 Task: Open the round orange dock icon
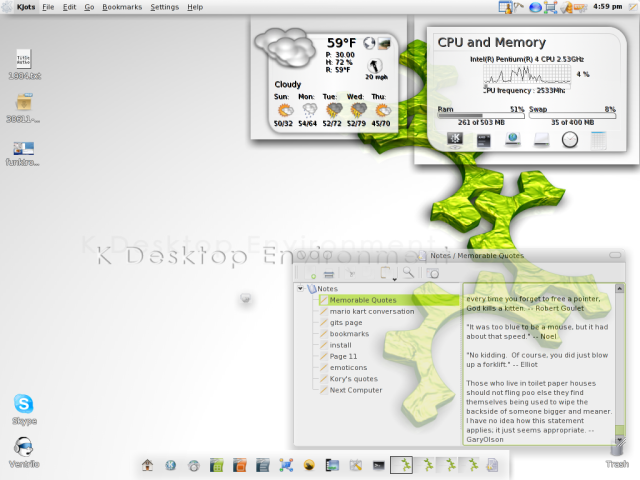309,465
